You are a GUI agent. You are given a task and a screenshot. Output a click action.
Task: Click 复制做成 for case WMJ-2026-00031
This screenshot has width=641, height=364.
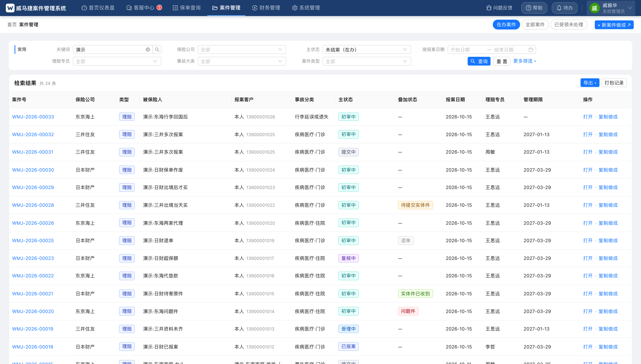pos(608,152)
